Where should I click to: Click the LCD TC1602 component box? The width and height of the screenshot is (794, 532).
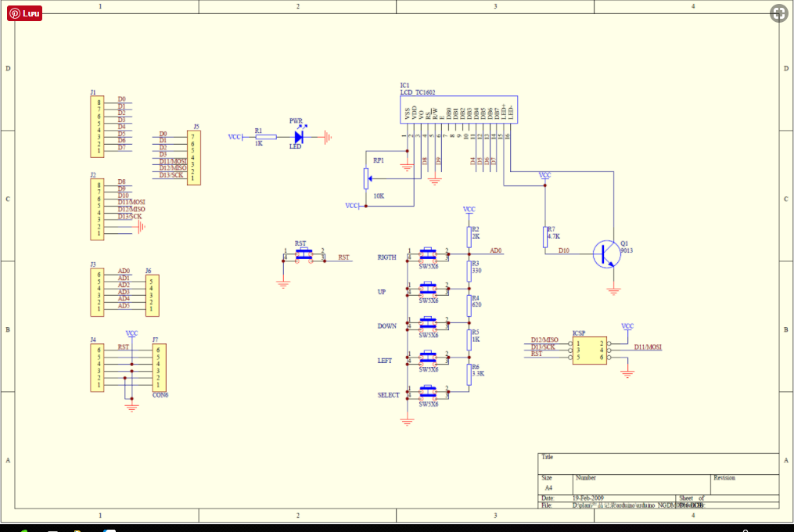click(458, 109)
